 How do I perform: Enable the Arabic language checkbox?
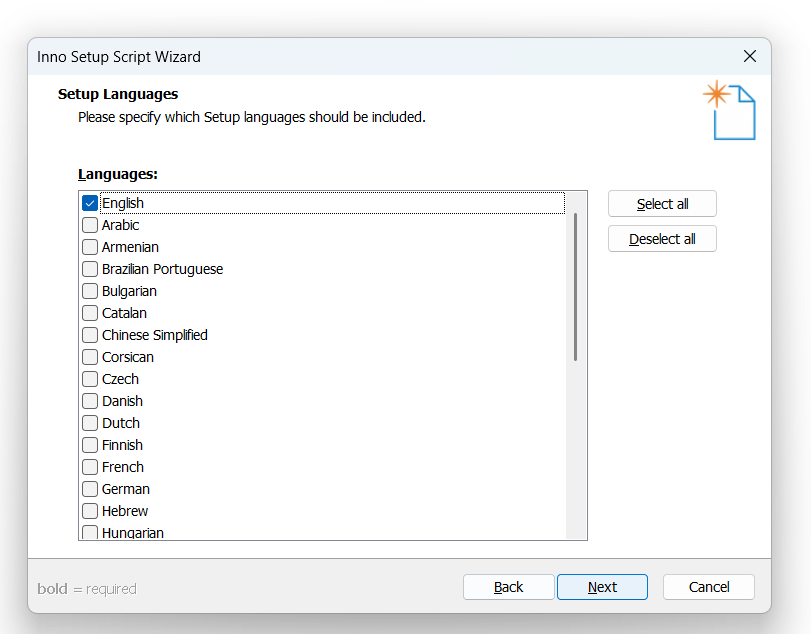click(90, 225)
